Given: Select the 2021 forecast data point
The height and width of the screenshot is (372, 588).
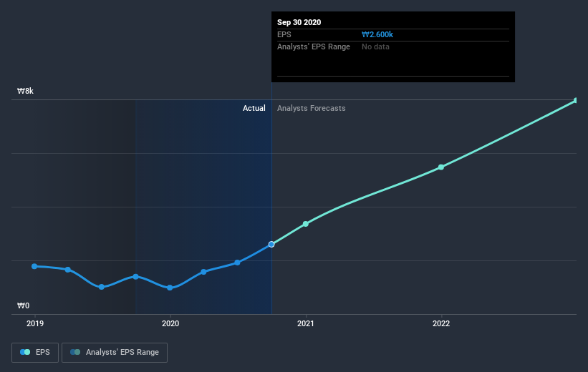Looking at the screenshot, I should 306,224.
